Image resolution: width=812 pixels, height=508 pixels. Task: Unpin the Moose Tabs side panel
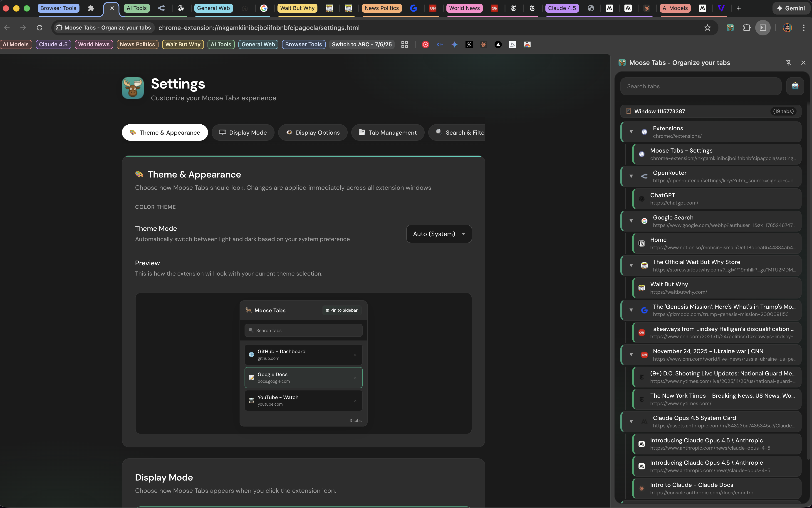pyautogui.click(x=788, y=63)
